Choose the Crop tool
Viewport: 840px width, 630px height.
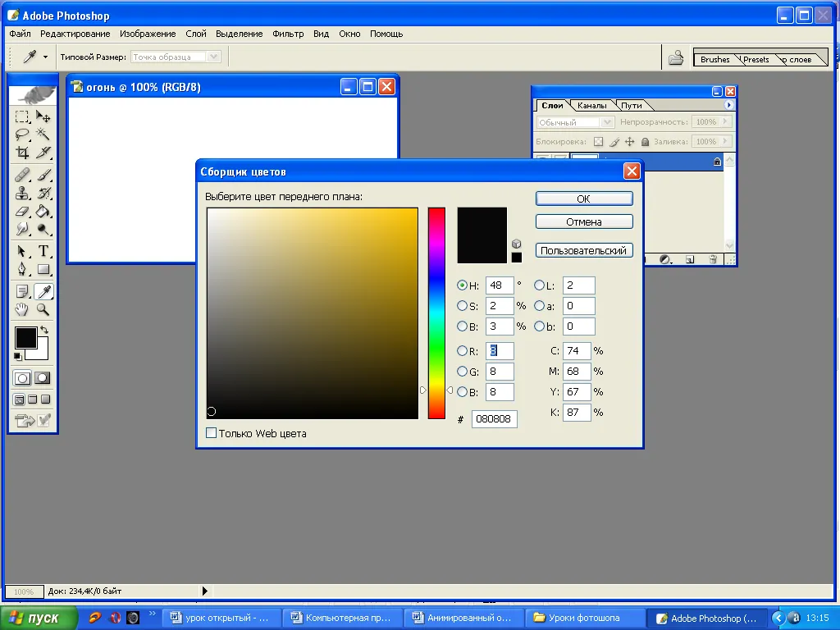point(22,153)
